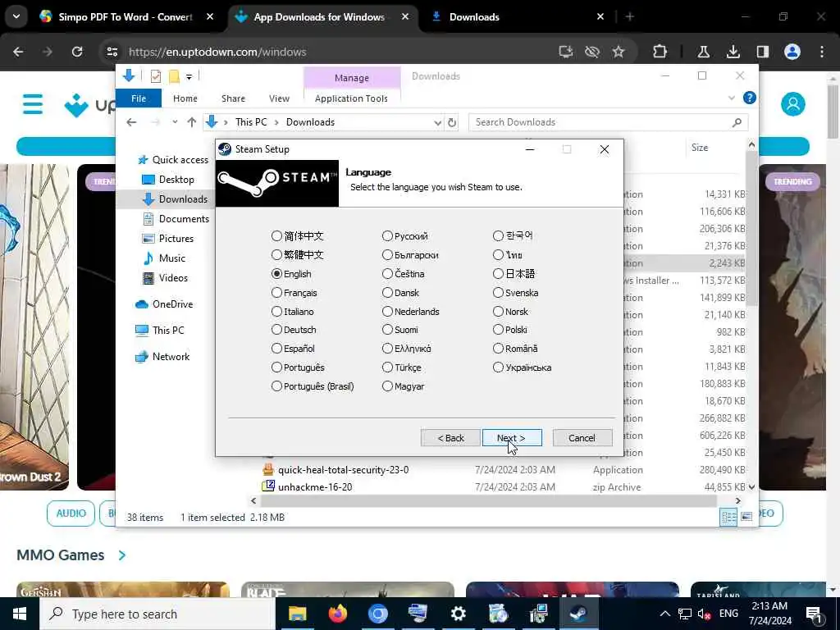This screenshot has height=630, width=840.
Task: Expand the address bar history dropdown
Action: 437,123
